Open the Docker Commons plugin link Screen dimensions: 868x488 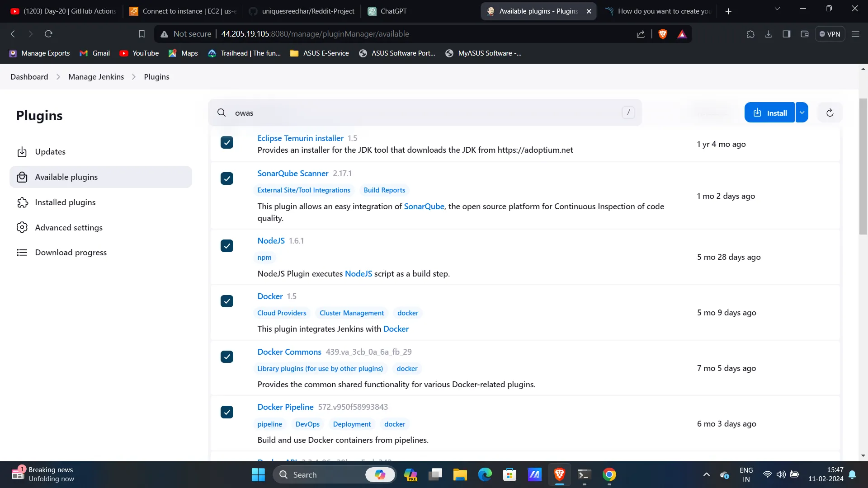(289, 352)
